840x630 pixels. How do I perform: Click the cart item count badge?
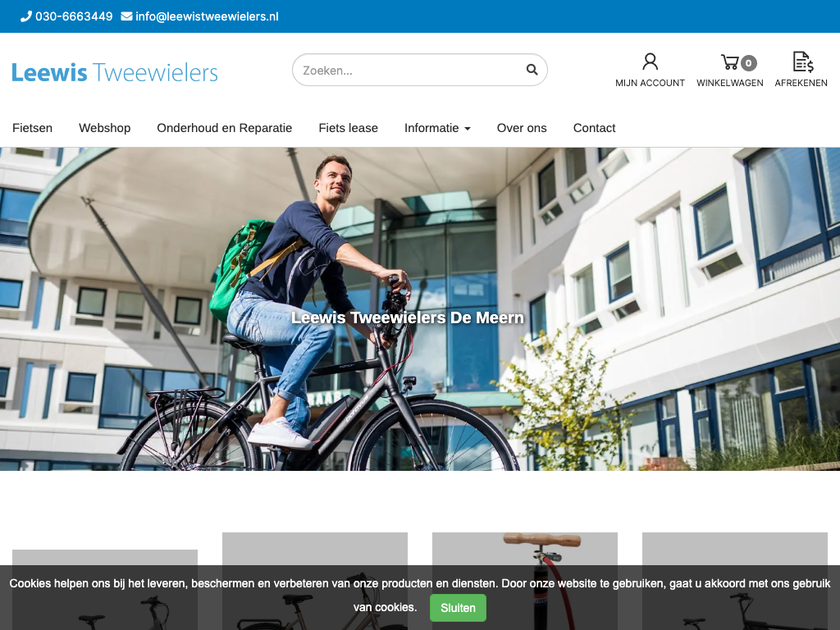[x=748, y=63]
